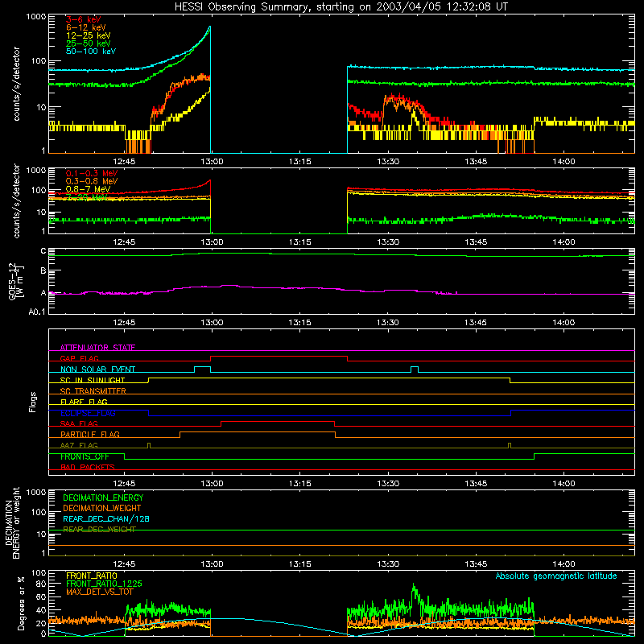This screenshot has height=644, width=644.
Task: Select the 6-12 keV legend label
Action: [x=86, y=27]
